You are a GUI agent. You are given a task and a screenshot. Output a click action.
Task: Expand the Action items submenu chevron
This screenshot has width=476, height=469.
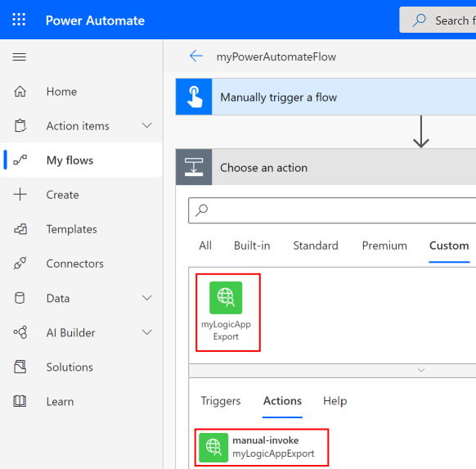[147, 125]
